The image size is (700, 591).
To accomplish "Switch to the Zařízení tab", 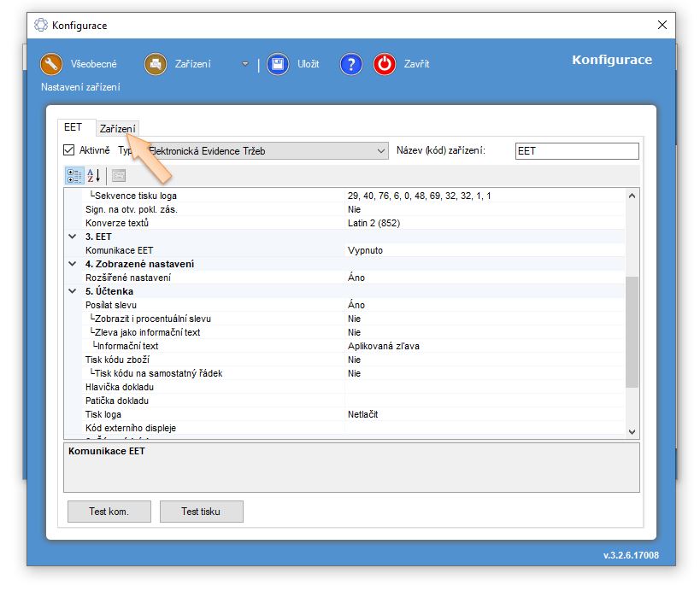I will point(117,128).
